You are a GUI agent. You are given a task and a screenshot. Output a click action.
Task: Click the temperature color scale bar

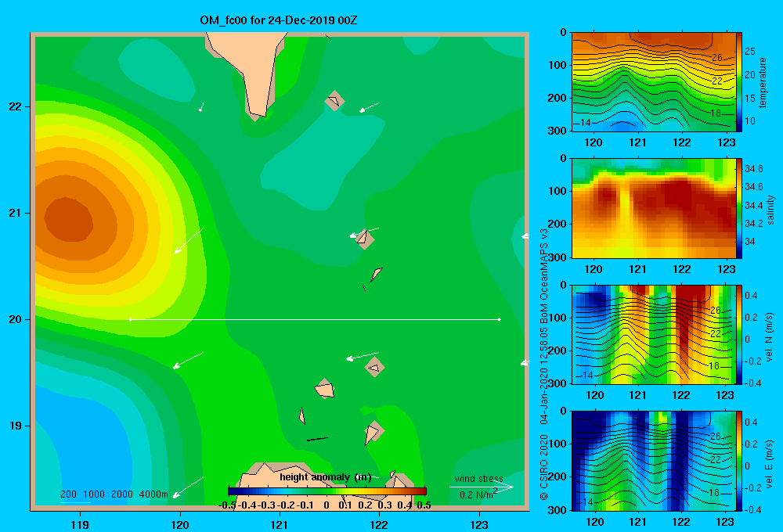739,82
